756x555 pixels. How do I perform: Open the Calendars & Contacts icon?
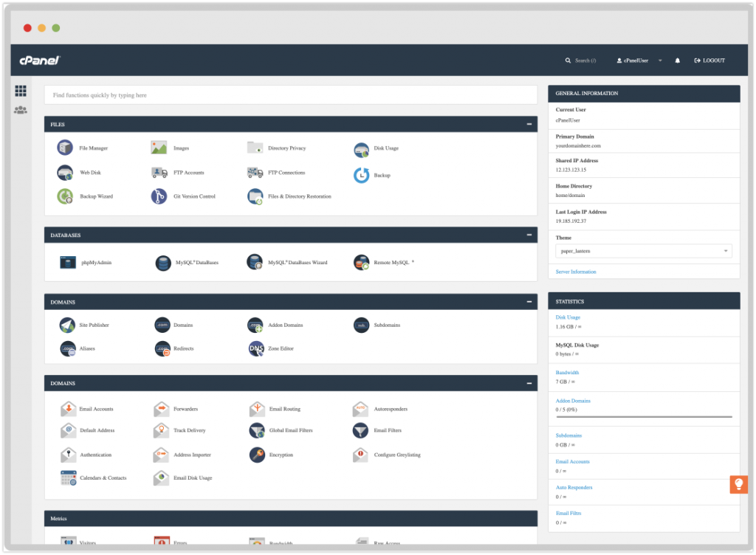pos(68,478)
